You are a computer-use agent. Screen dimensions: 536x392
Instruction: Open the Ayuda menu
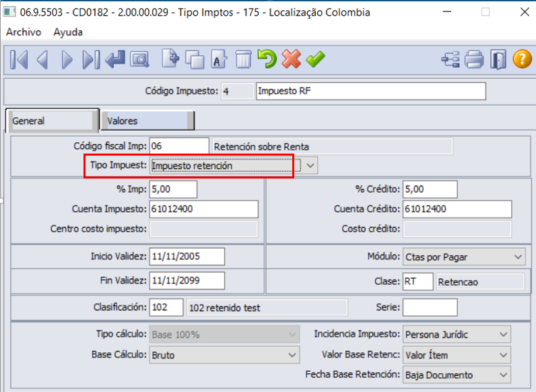68,32
